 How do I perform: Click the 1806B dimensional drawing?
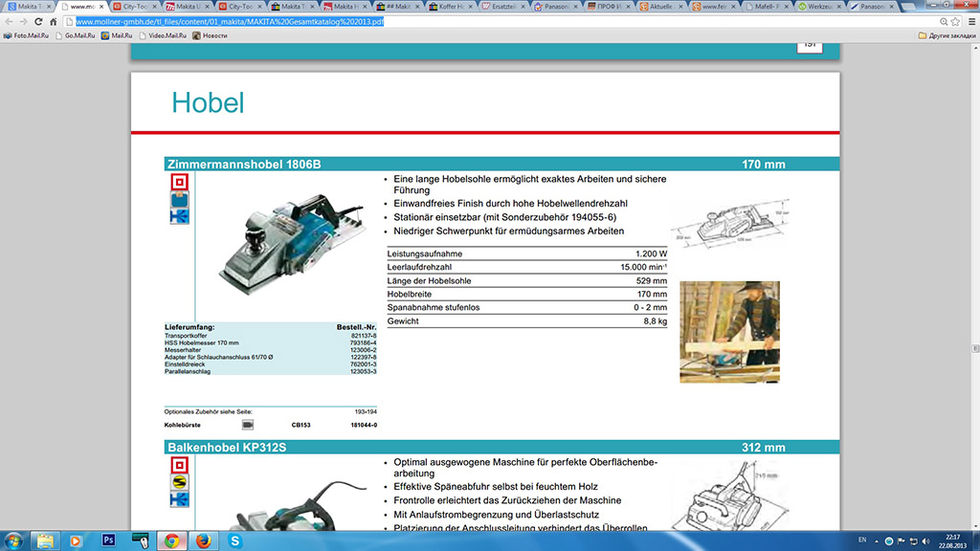pyautogui.click(x=730, y=224)
